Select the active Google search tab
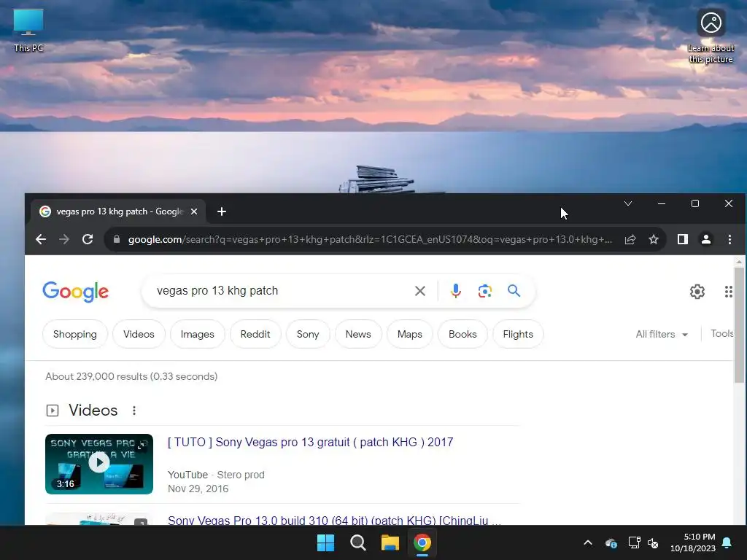Image resolution: width=747 pixels, height=560 pixels. [118, 211]
